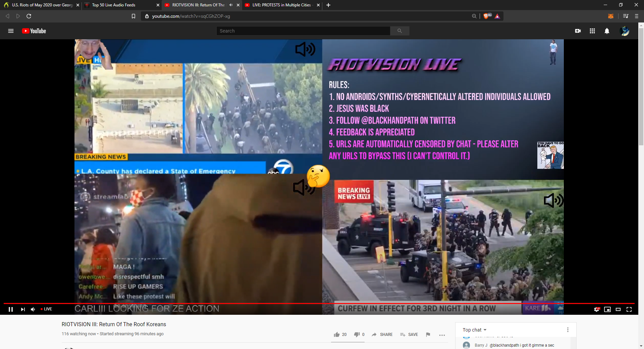The height and width of the screenshot is (349, 644).
Task: Like the video with thumbs up
Action: point(340,335)
